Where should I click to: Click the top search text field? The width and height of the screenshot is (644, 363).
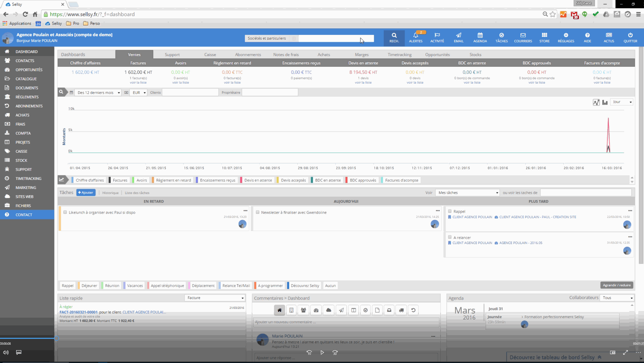pyautogui.click(x=336, y=38)
